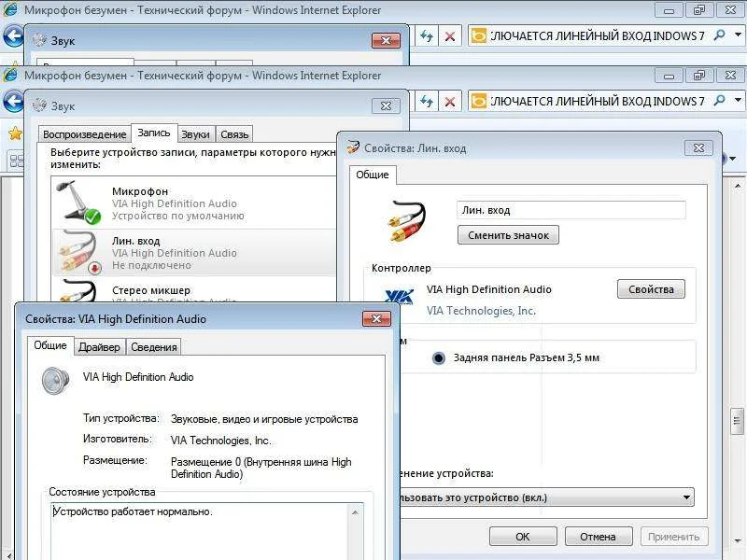Select the Лин. вход device icon

coord(79,253)
